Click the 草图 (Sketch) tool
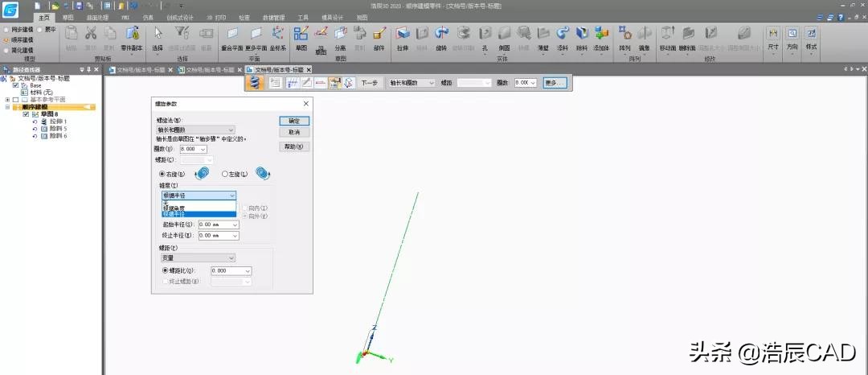 (x=301, y=37)
